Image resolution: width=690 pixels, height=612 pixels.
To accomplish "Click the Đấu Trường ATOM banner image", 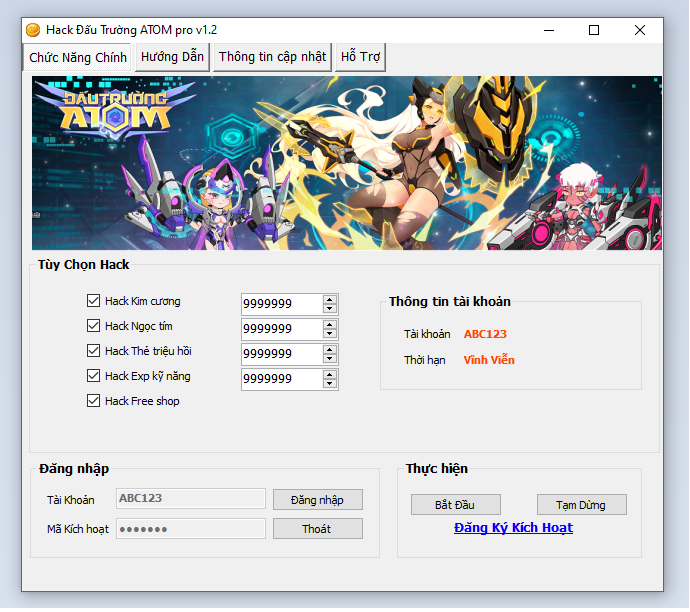I will (x=346, y=162).
